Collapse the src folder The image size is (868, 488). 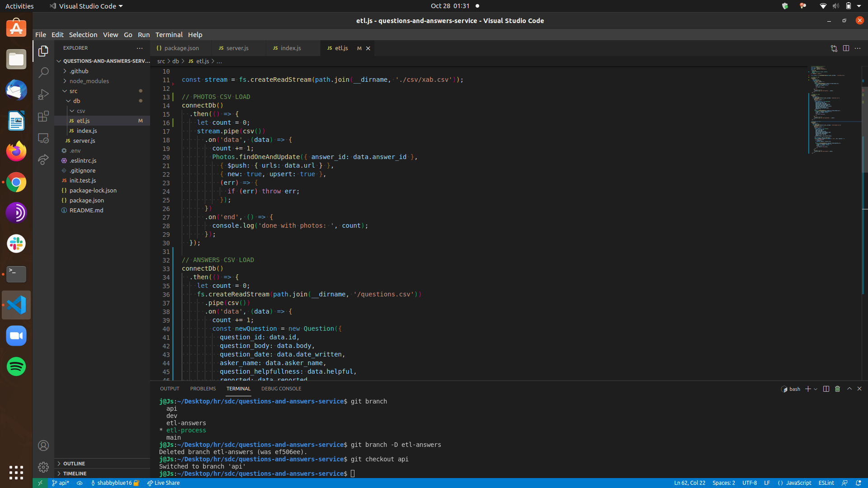(x=73, y=91)
